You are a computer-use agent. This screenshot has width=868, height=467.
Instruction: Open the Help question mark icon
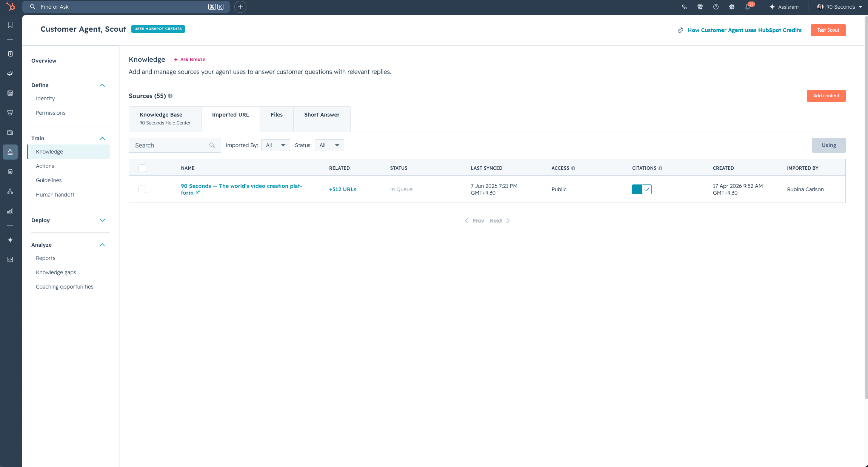point(716,7)
